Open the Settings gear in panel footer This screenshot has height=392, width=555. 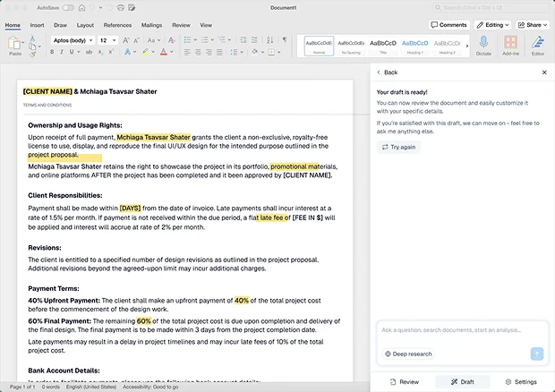(520, 381)
